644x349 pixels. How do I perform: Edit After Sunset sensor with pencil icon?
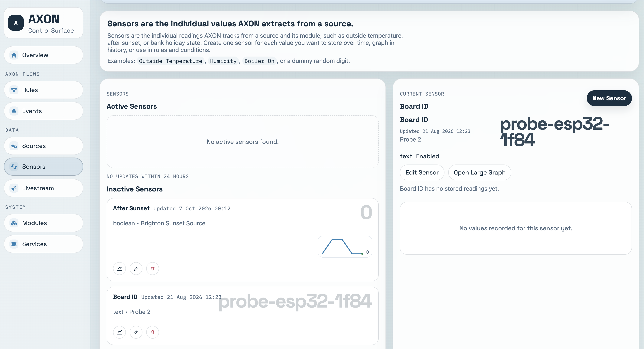[136, 269]
